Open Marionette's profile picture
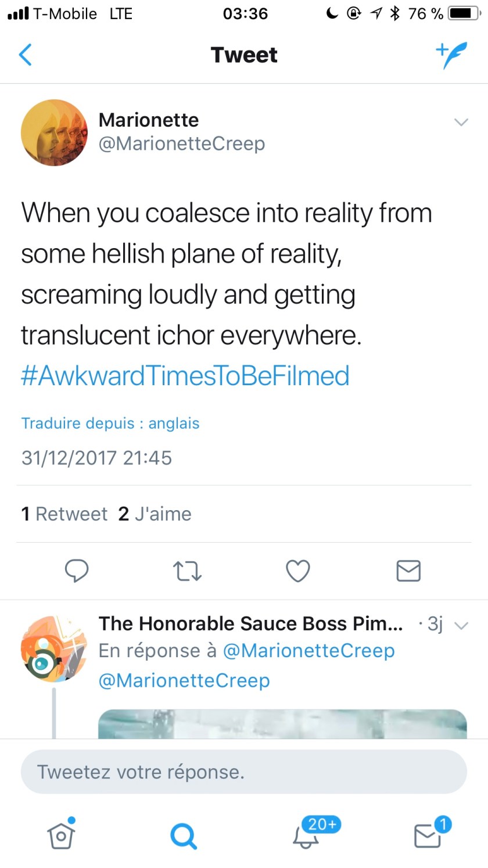 pos(54,132)
